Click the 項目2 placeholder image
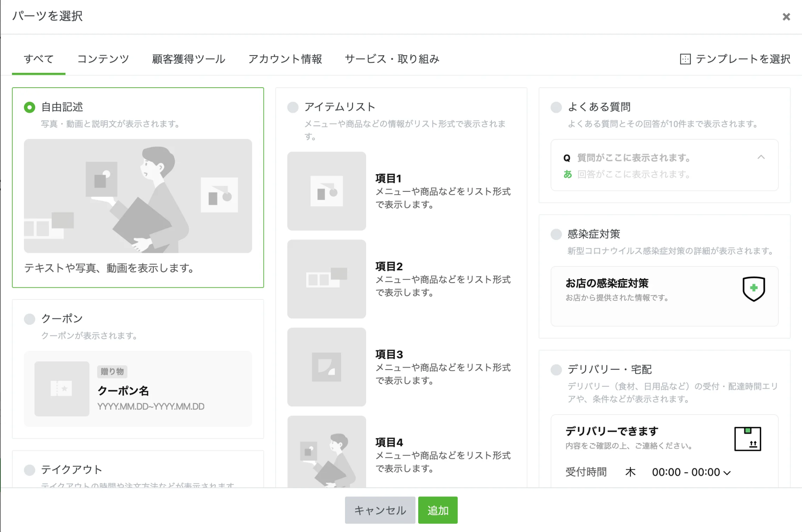Image resolution: width=802 pixels, height=532 pixels. pos(327,279)
